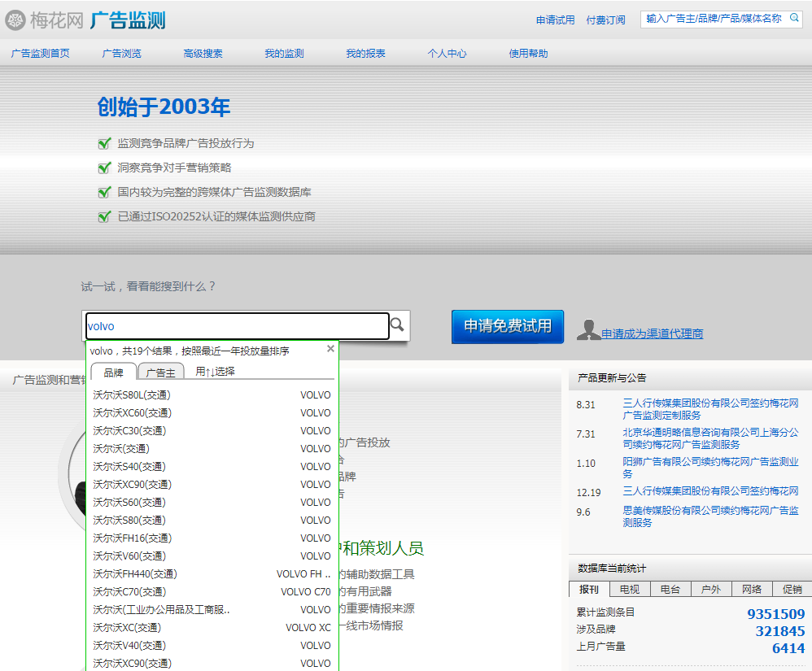Go to 高级搜索 in the navigation
The width and height of the screenshot is (812, 671).
[x=203, y=54]
